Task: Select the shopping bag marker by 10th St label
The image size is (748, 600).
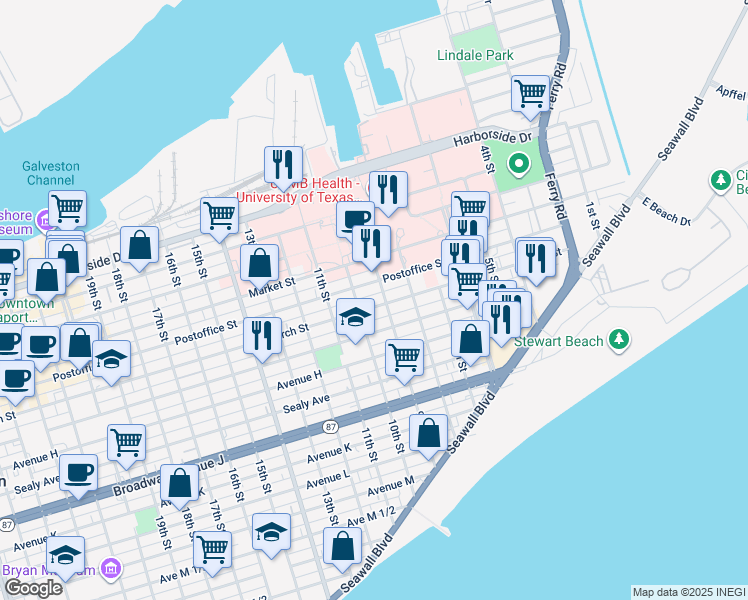Action: [428, 433]
